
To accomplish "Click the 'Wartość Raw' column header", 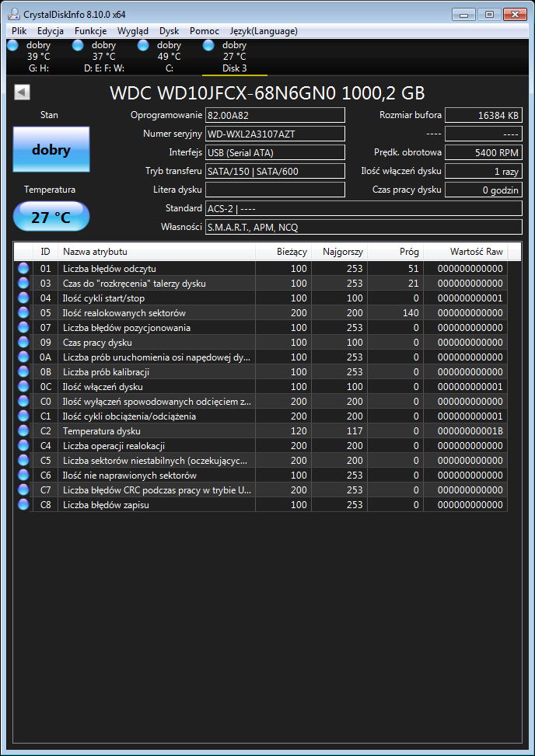I will pos(466,252).
